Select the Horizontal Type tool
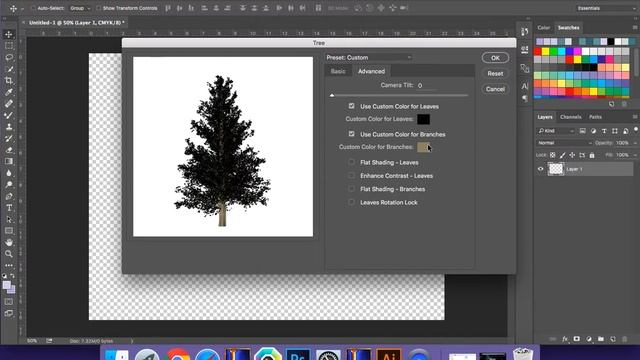This screenshot has height=360, width=640. pyautogui.click(x=9, y=208)
